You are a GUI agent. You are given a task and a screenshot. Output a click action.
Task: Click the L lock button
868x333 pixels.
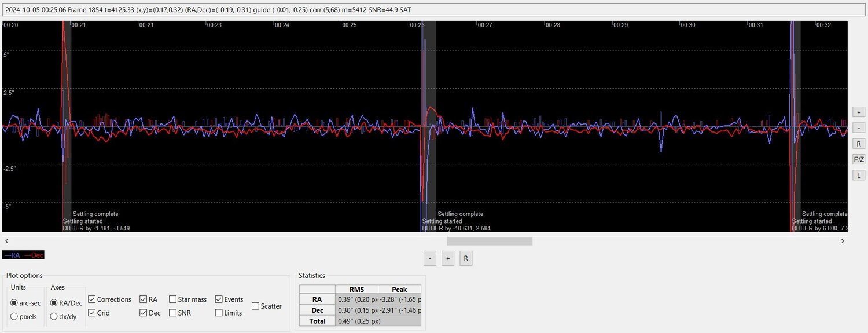pyautogui.click(x=859, y=175)
